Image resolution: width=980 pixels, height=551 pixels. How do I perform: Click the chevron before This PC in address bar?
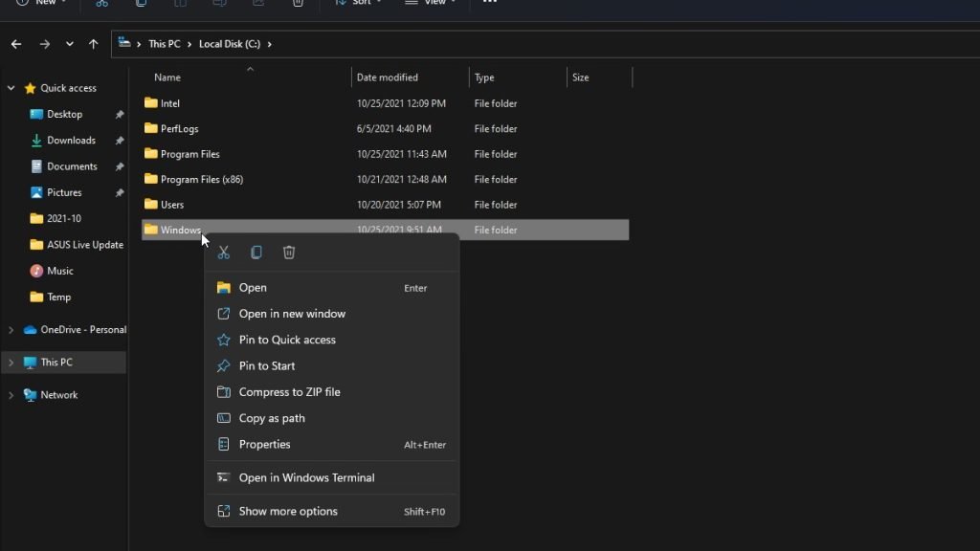coord(139,44)
